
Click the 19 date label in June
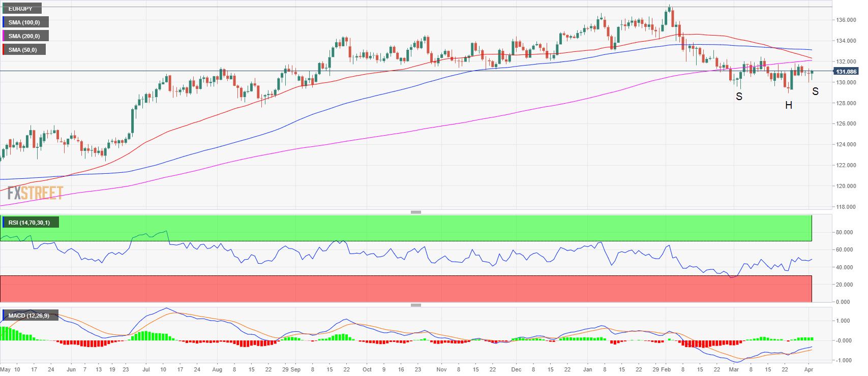click(112, 369)
